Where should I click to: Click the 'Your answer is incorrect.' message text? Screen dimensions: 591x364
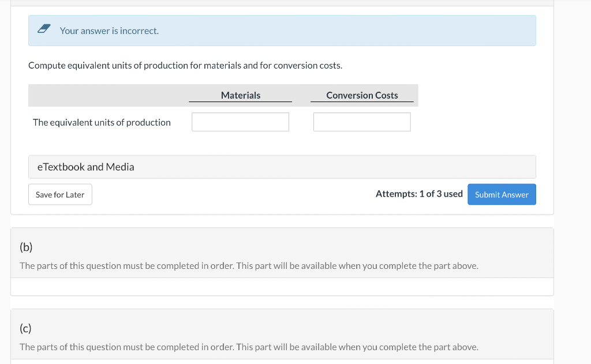(x=109, y=31)
